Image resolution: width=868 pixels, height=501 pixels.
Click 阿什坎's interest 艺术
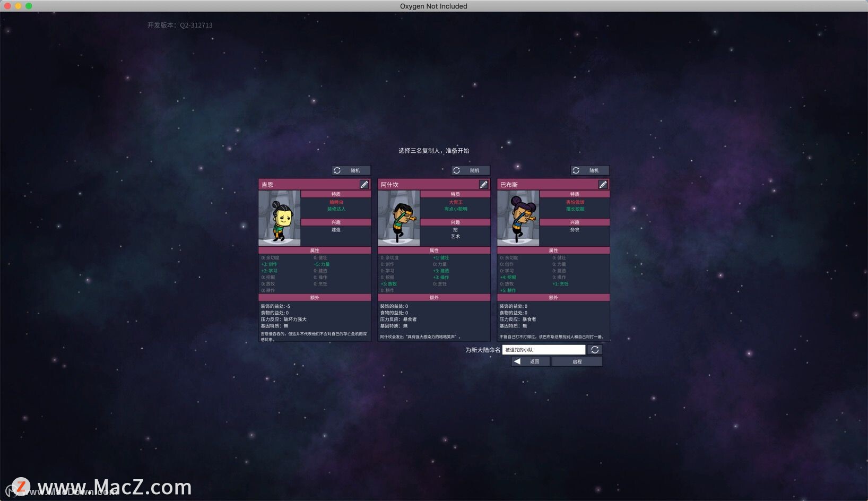point(455,237)
